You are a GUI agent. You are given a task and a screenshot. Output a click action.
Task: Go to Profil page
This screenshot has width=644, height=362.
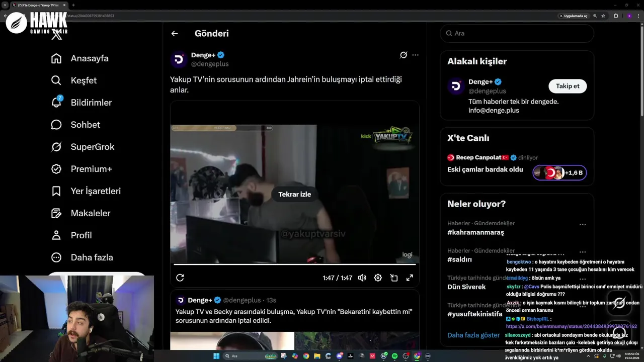(71, 235)
